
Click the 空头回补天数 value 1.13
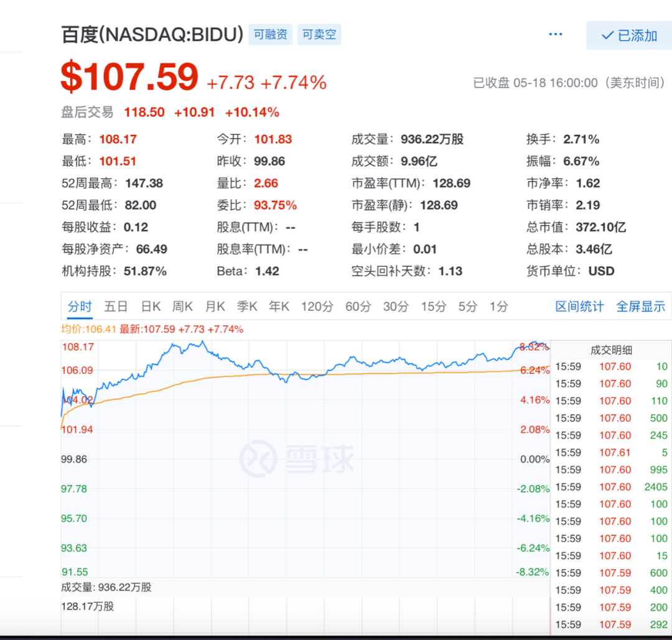pos(450,271)
